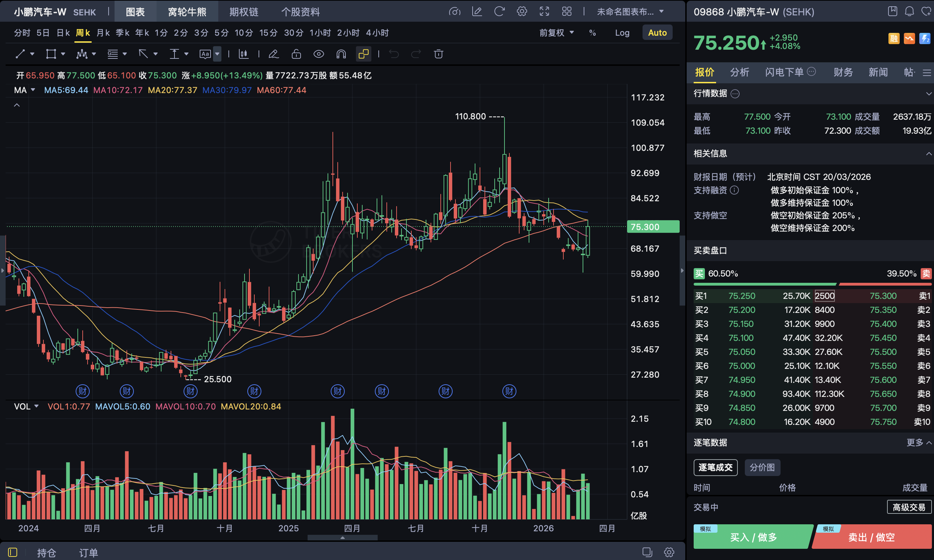Open the candlestick chart type icon
The image size is (934, 560).
[243, 54]
